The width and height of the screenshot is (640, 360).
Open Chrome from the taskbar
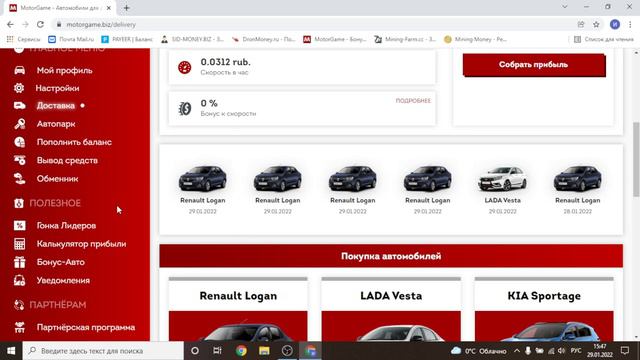[x=241, y=351]
